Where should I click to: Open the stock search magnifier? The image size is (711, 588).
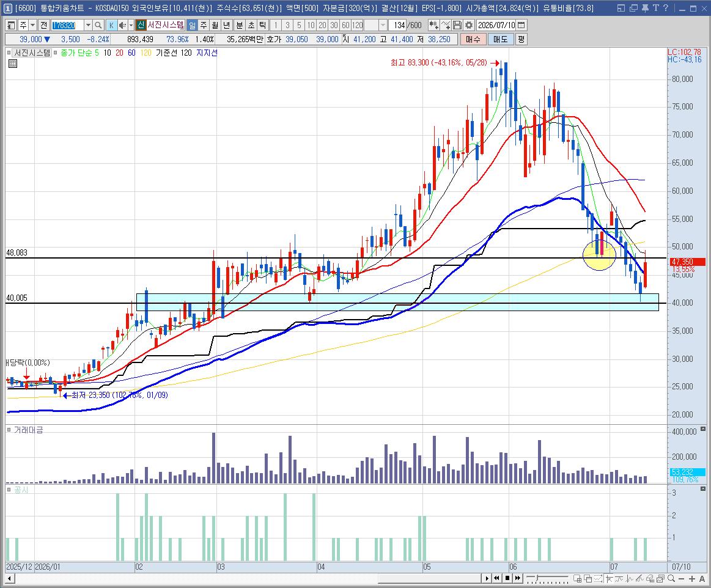[x=98, y=26]
